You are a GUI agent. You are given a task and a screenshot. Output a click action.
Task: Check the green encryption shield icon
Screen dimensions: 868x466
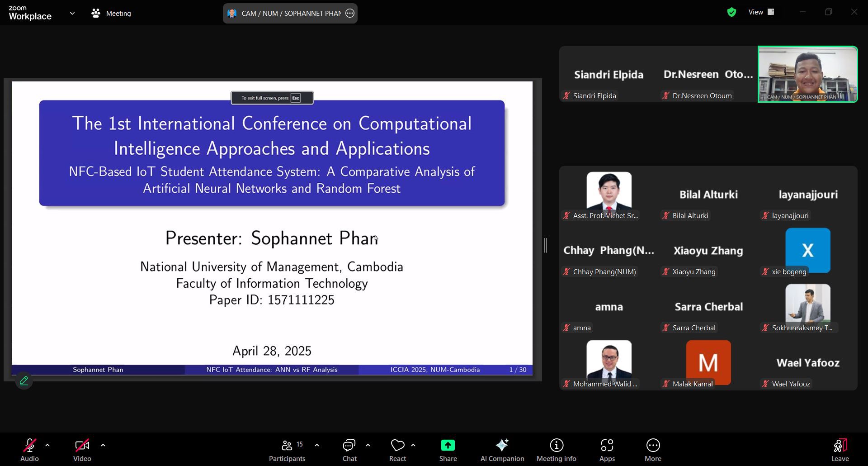coord(731,13)
